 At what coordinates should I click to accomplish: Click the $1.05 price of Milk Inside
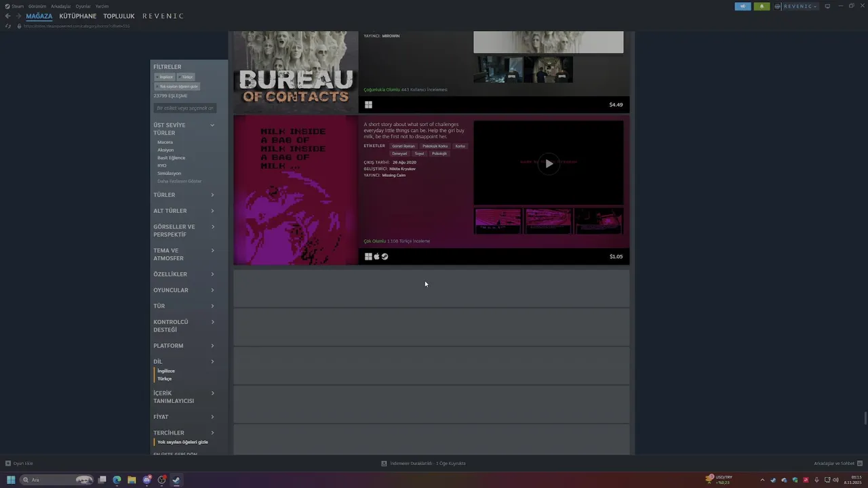(x=616, y=257)
